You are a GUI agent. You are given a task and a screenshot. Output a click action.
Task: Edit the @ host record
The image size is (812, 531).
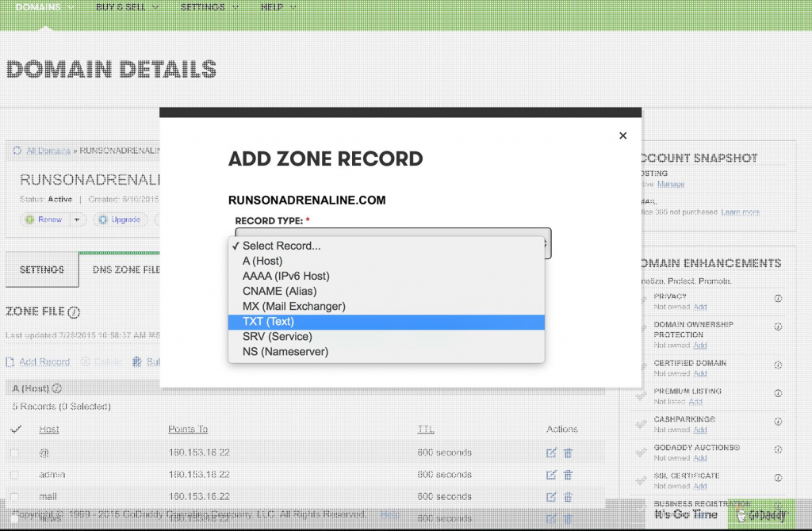(551, 453)
